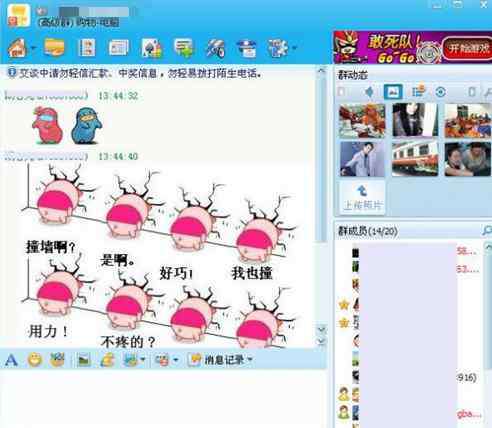Open the notebook icon in top toolbar
This screenshot has height=428, width=492.
pyautogui.click(x=86, y=48)
